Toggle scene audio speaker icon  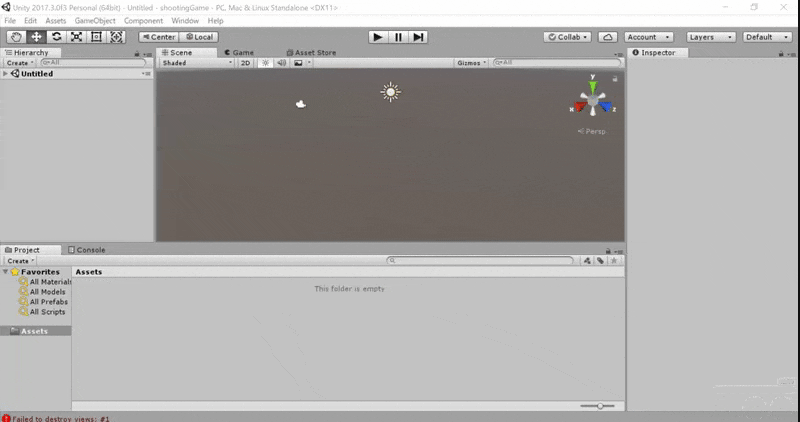coord(282,63)
